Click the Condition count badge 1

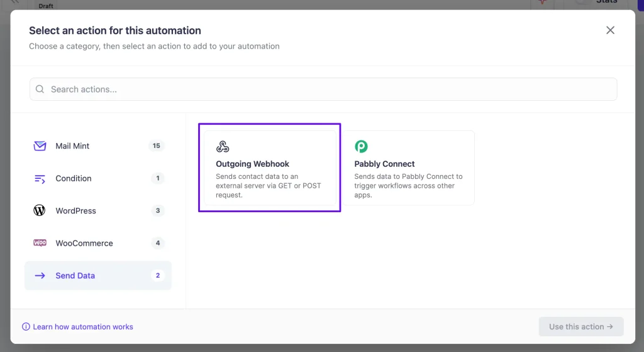(x=158, y=178)
